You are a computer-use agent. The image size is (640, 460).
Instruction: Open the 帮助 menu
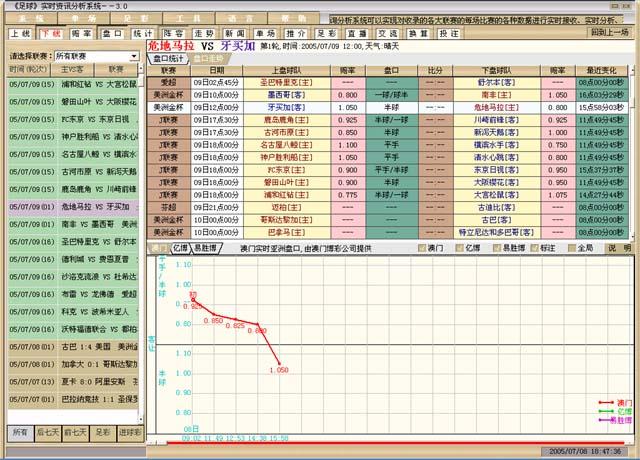[x=293, y=18]
